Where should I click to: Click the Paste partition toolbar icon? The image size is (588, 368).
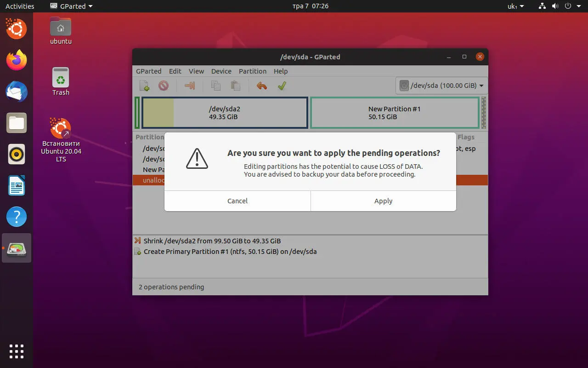(236, 86)
